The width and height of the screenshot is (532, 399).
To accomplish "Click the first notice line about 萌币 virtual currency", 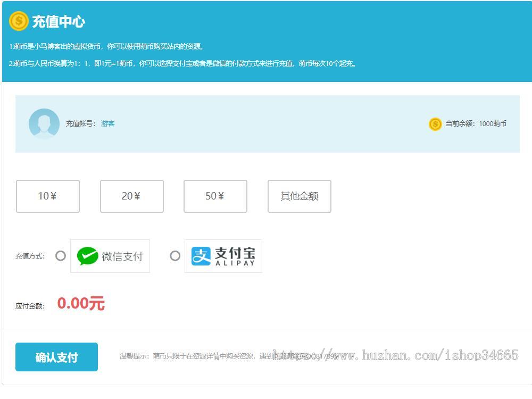I will 106,46.
